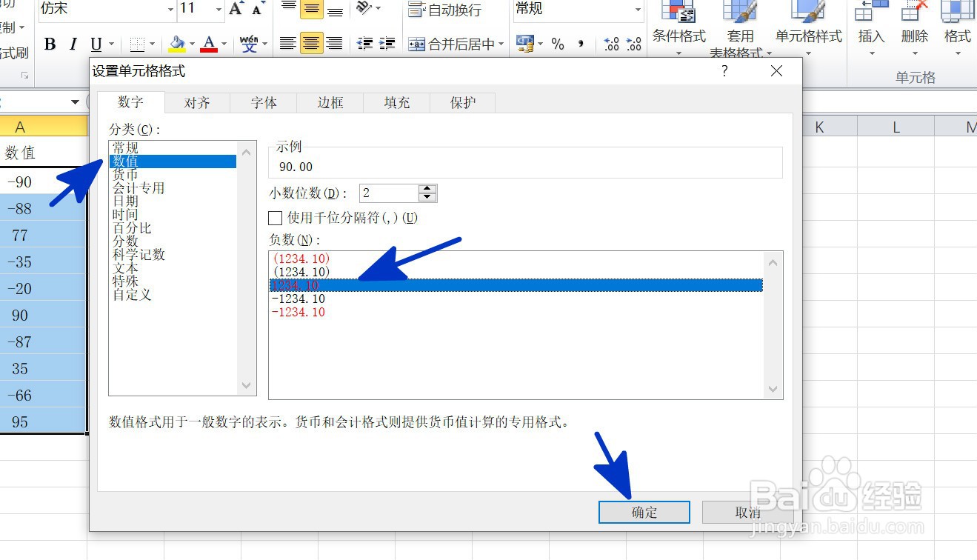Toggle bold formatting in the ribbon

coord(50,44)
